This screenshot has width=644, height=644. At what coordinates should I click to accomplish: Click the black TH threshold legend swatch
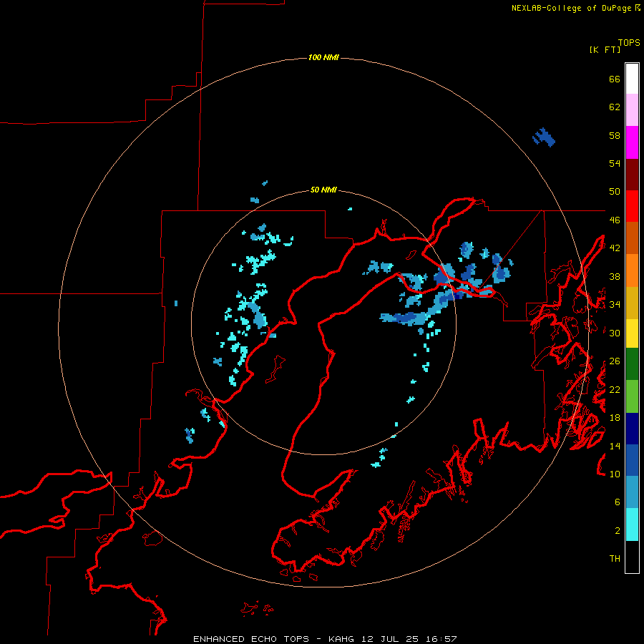(x=632, y=557)
